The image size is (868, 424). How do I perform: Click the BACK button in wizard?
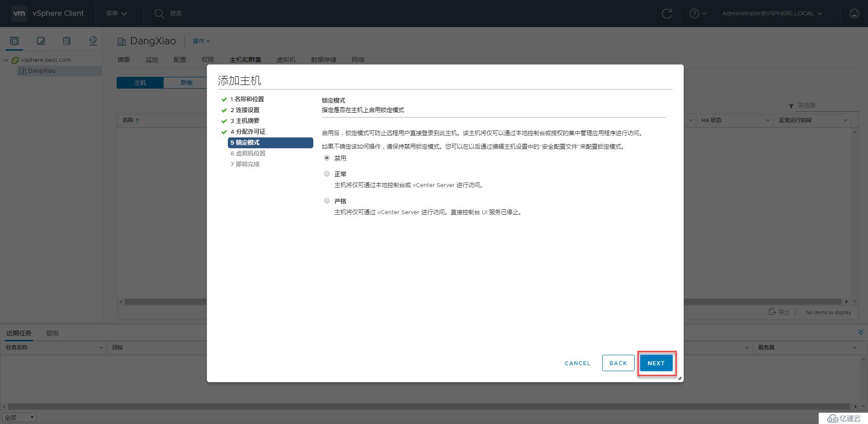(x=618, y=363)
